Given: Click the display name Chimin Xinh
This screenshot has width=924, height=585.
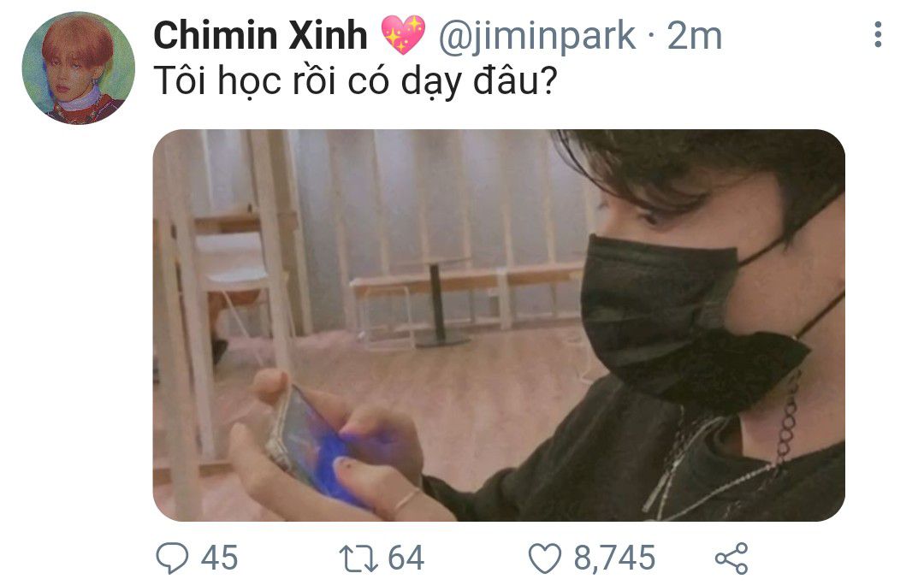Looking at the screenshot, I should 260,35.
